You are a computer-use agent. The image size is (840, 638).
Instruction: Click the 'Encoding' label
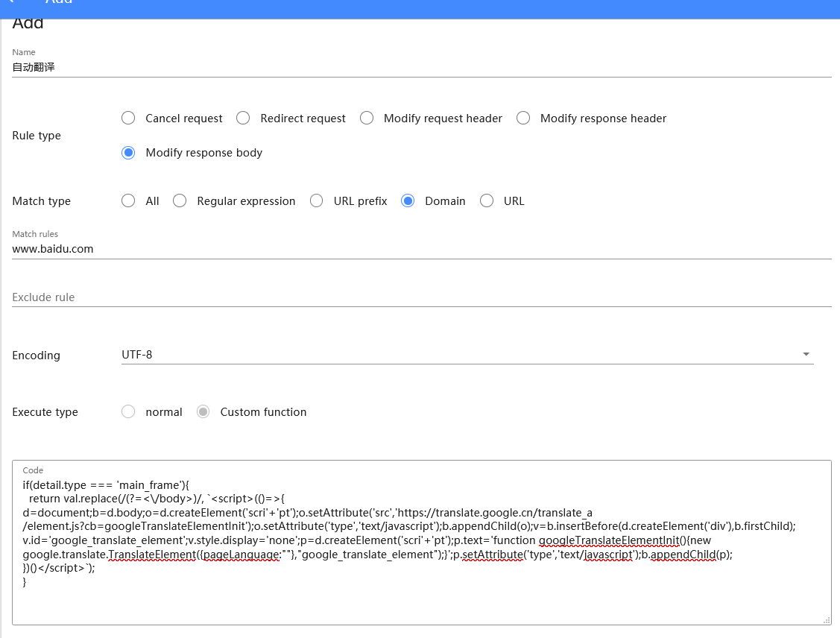coord(36,356)
